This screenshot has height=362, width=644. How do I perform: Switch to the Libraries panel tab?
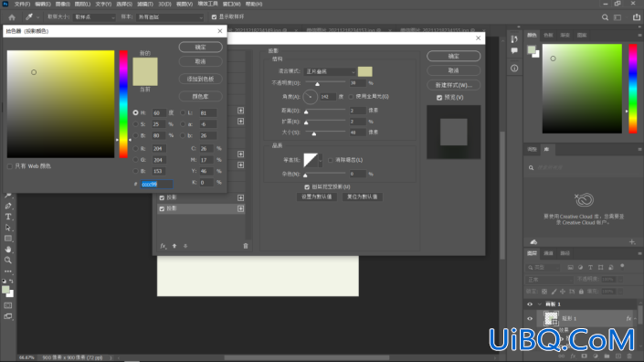coord(546,149)
